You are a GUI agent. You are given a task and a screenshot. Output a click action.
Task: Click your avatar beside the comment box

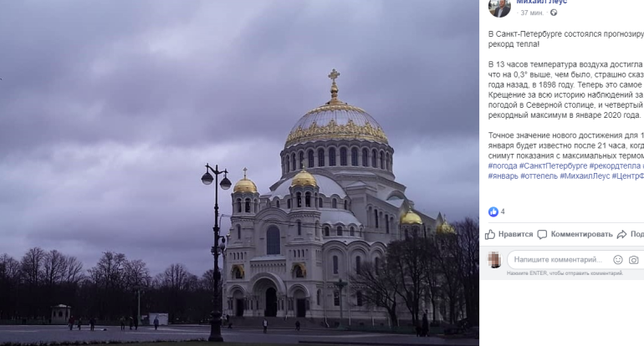(x=494, y=259)
